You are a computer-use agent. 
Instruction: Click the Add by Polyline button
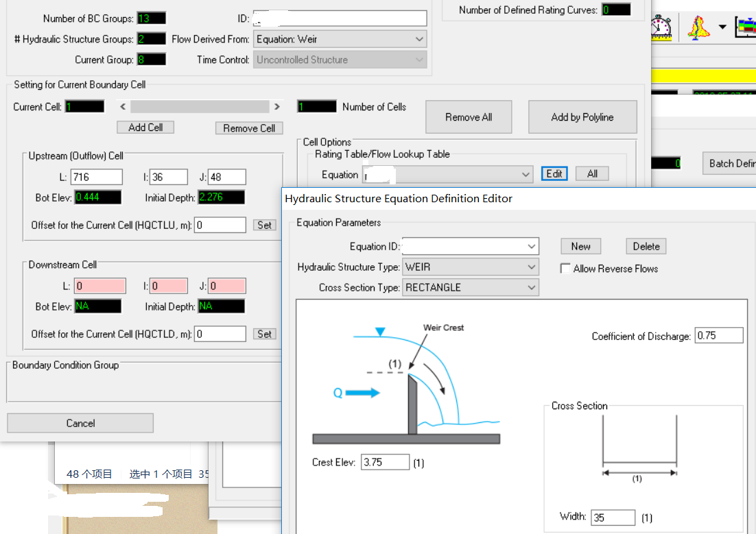(582, 117)
